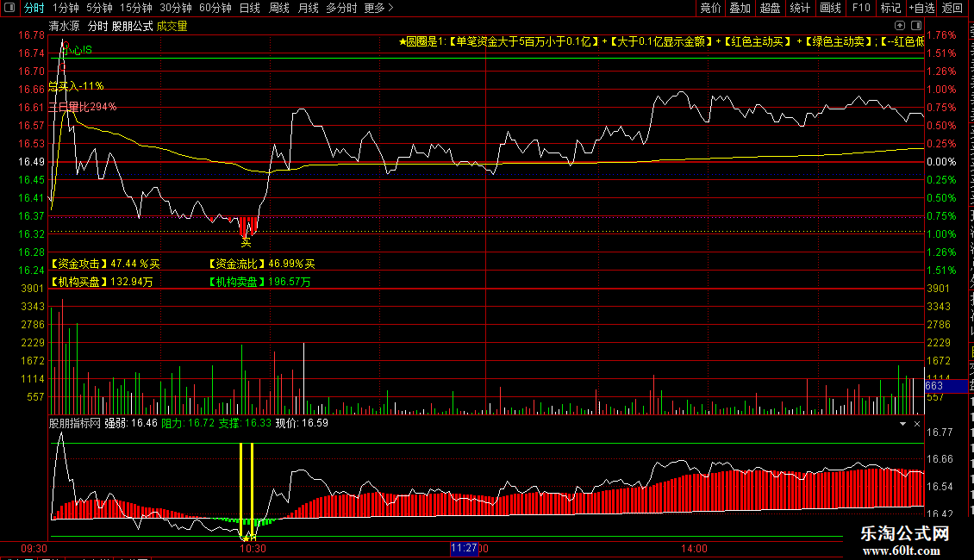Open the 60分钟 chart view
This screenshot has height=560, width=974.
(x=215, y=8)
